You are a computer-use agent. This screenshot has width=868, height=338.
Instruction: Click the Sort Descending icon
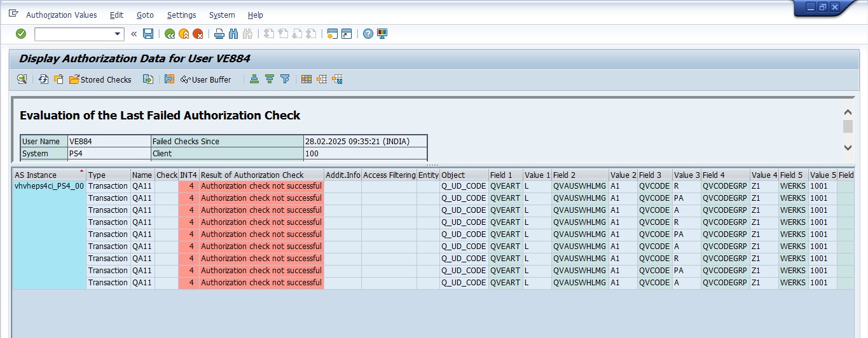coord(270,79)
